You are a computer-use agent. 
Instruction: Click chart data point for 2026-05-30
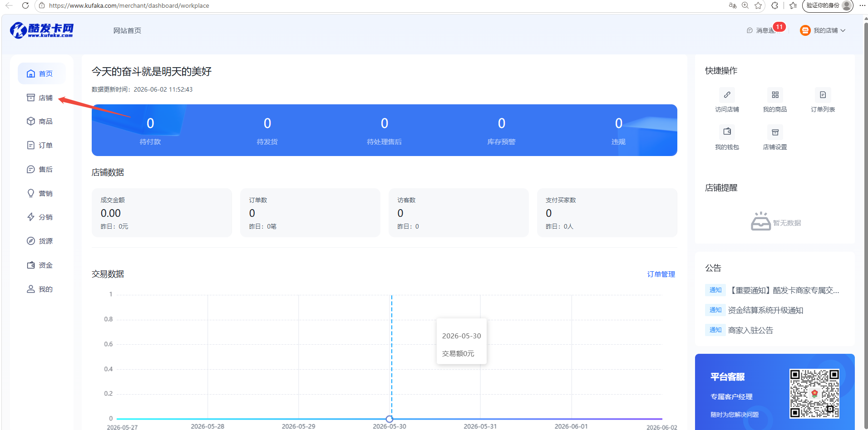click(390, 419)
